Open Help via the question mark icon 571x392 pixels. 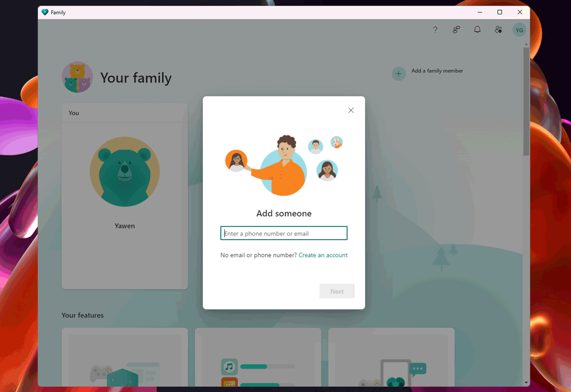pyautogui.click(x=435, y=30)
